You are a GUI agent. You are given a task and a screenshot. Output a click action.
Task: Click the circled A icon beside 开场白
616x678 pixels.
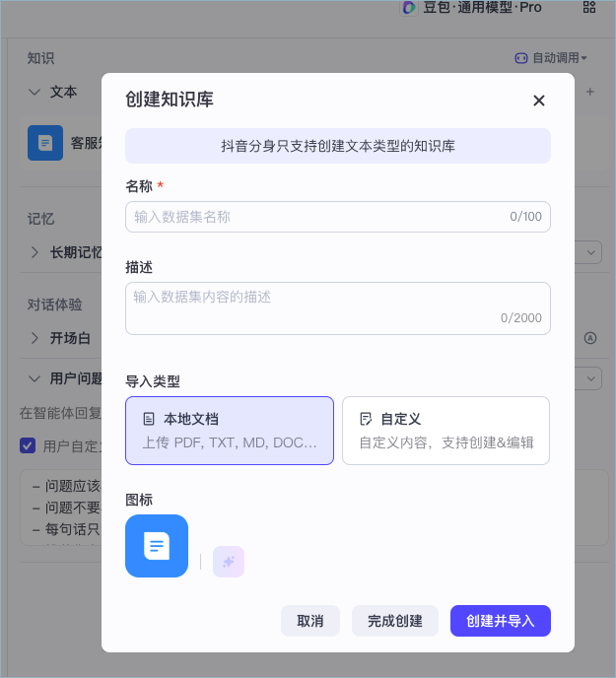tap(590, 338)
